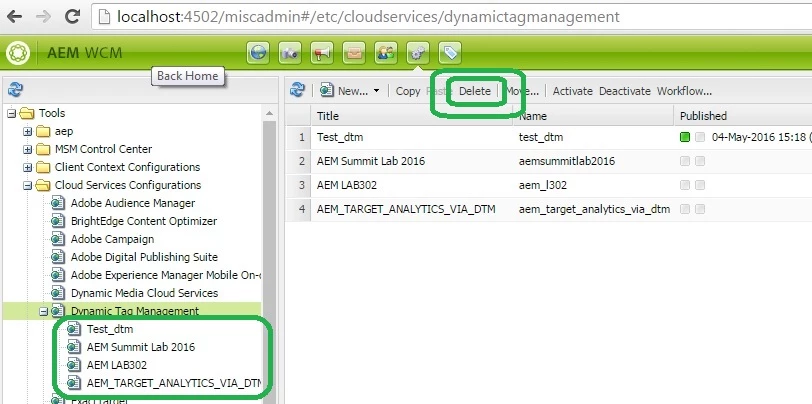
Task: Click the Test_dtm tree page icon
Action: pos(74,329)
